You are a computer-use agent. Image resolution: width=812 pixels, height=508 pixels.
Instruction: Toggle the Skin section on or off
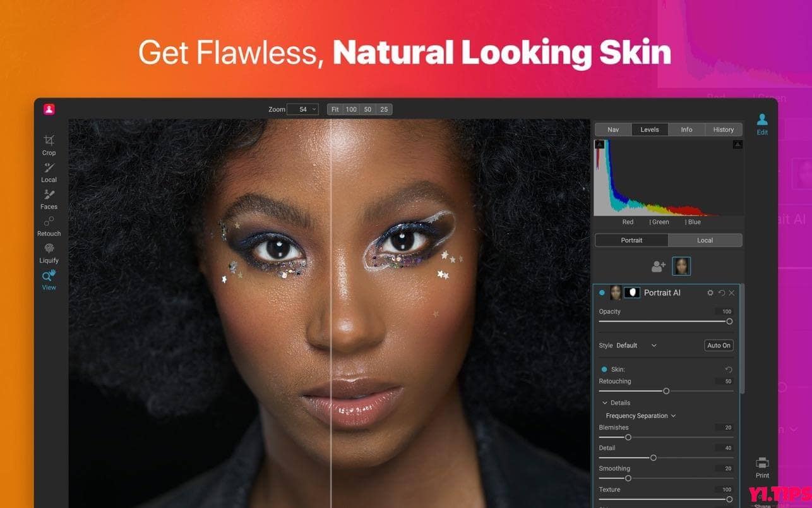[603, 369]
